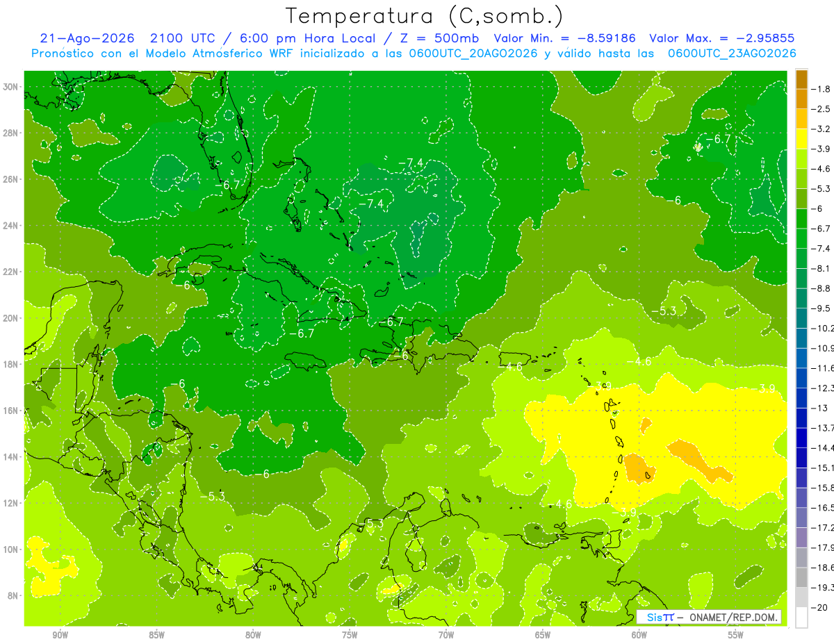834x644 pixels.
Task: Click the yellow colorbar swatch between -3.2 and -3.9
Action: [801, 139]
